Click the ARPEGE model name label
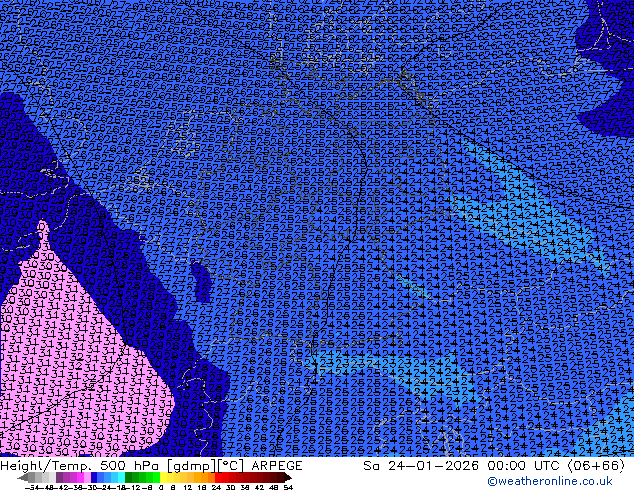 (277, 466)
